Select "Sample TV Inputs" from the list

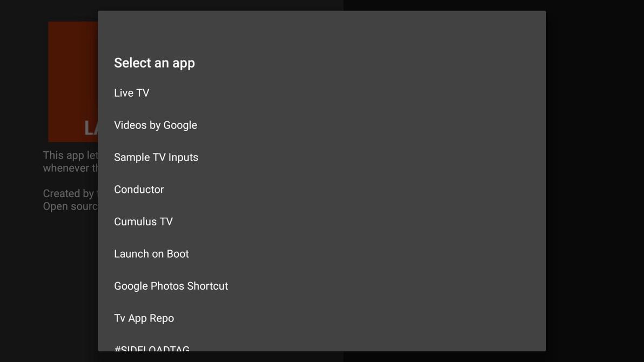point(156,157)
